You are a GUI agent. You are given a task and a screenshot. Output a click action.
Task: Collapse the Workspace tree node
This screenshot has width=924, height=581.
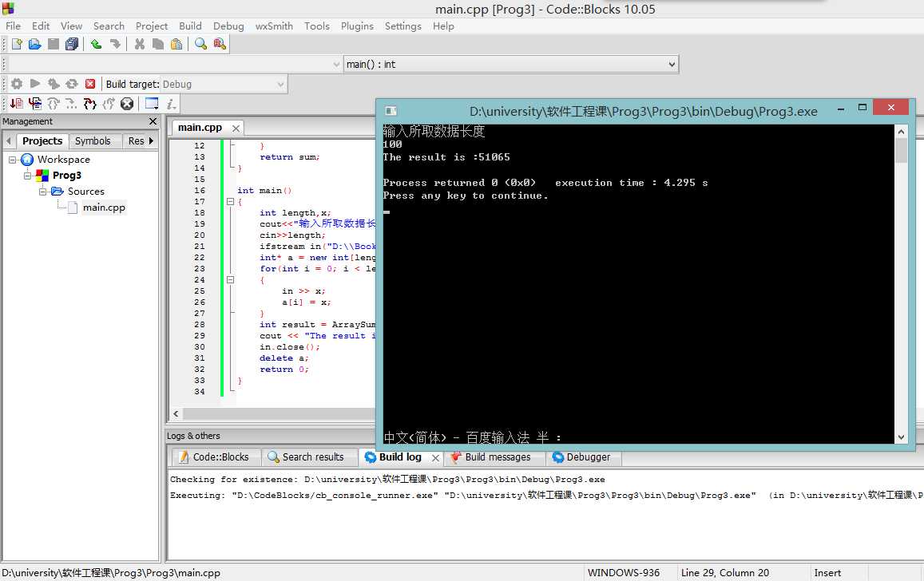(x=12, y=160)
